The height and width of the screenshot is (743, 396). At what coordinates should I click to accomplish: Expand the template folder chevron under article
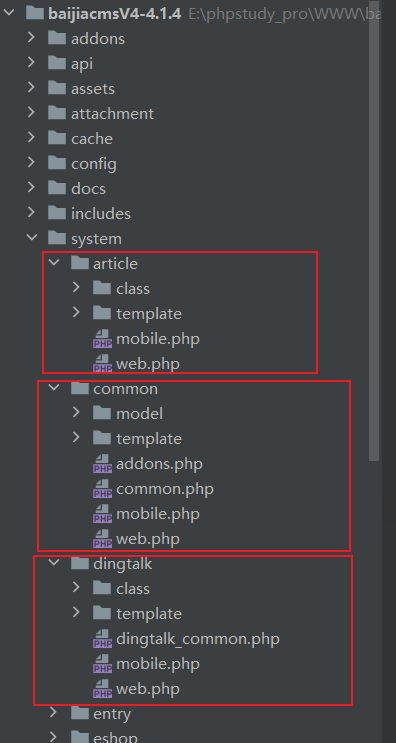point(77,313)
